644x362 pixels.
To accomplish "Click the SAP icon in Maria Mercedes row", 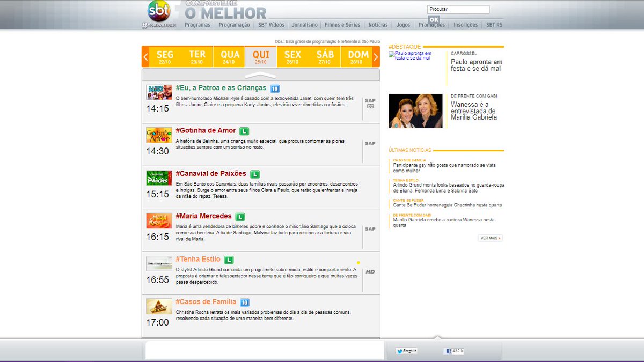I will click(370, 229).
